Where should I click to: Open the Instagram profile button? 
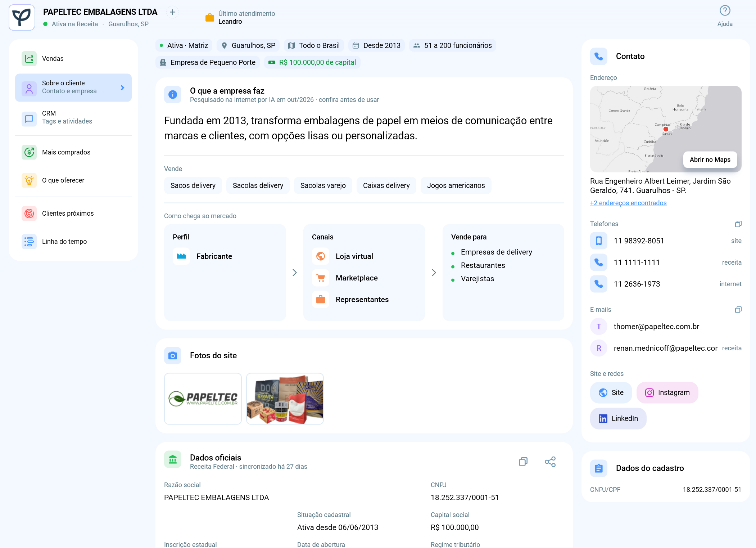(x=667, y=393)
